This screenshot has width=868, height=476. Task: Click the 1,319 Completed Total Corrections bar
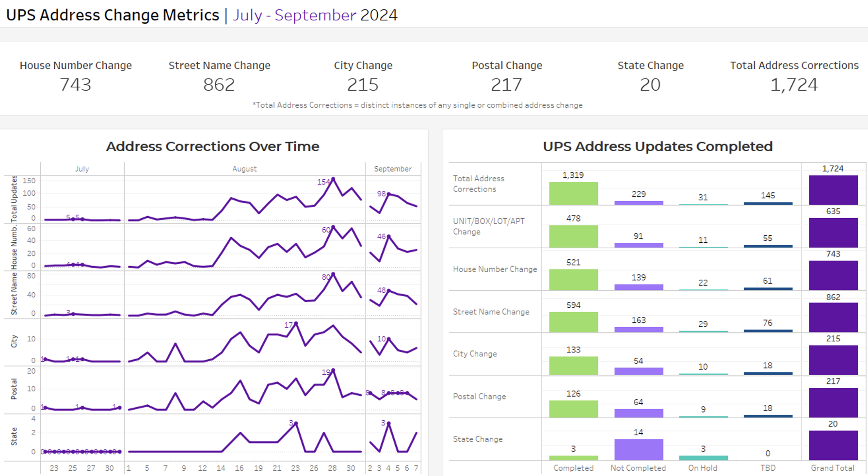click(573, 193)
